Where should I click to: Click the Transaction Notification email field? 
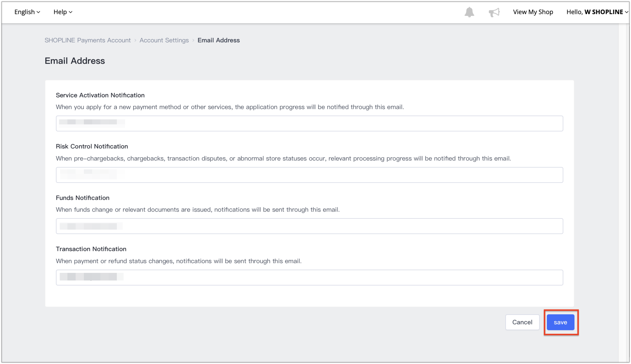[309, 278]
